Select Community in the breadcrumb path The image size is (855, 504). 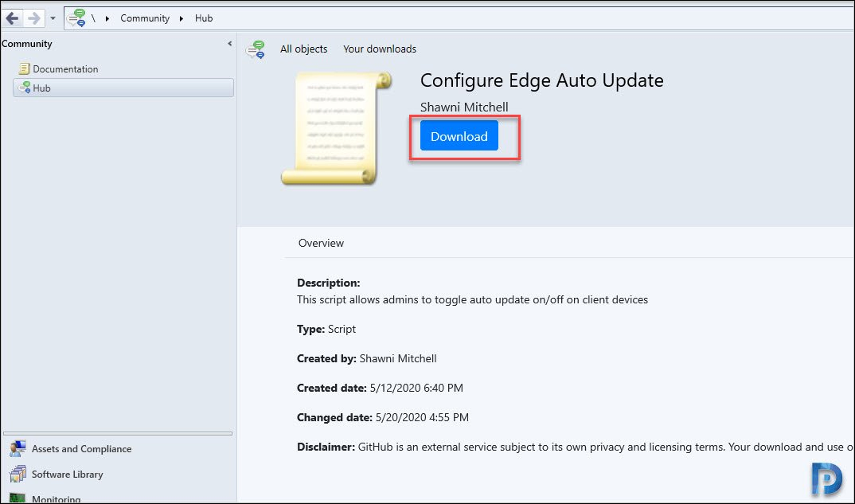(145, 18)
